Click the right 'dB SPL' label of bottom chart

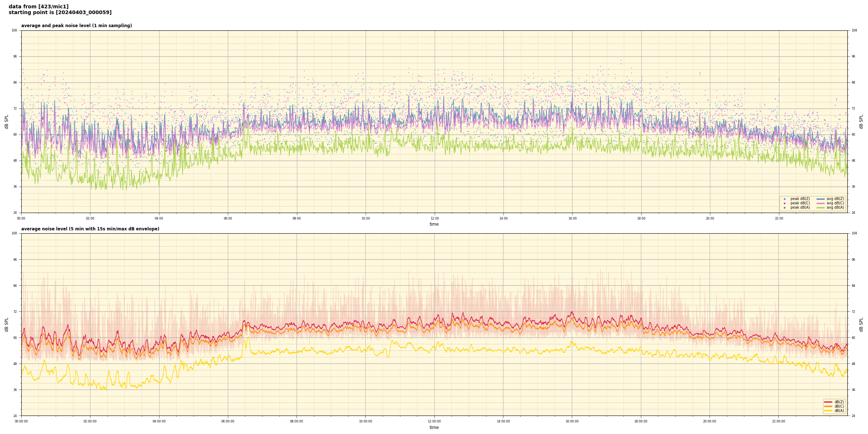pyautogui.click(x=861, y=324)
